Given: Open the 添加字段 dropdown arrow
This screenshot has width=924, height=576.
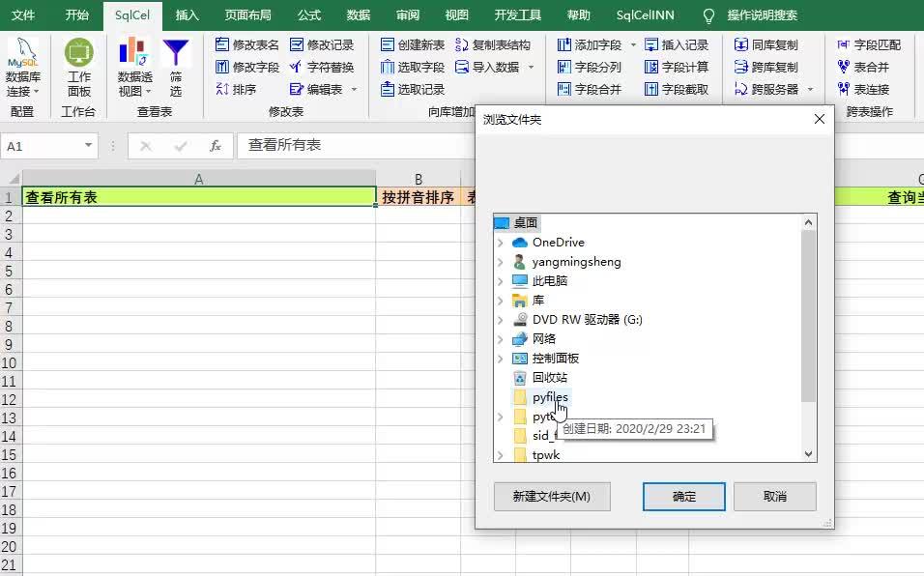Looking at the screenshot, I should [x=633, y=44].
